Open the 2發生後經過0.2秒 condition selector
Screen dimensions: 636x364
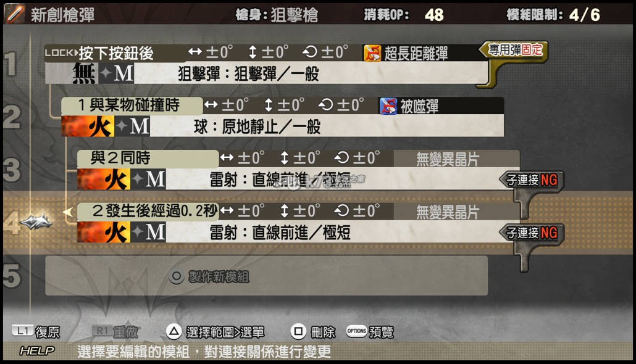(148, 211)
